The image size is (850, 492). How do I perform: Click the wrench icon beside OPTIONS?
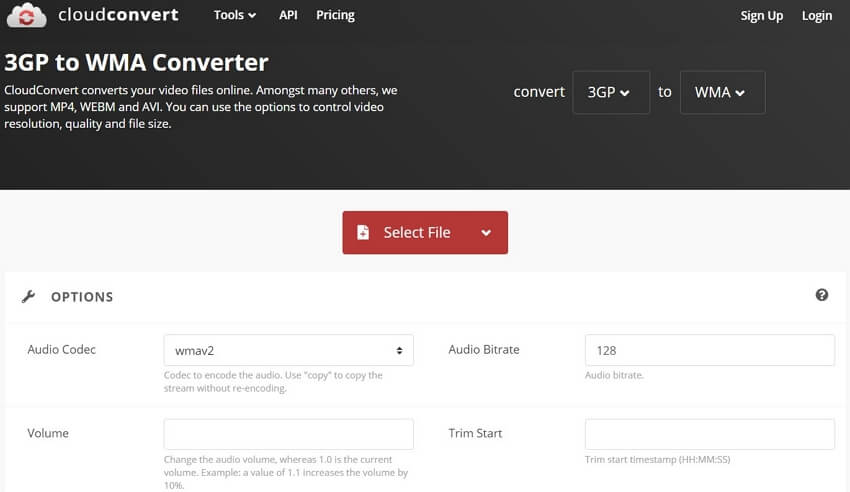pyautogui.click(x=28, y=296)
